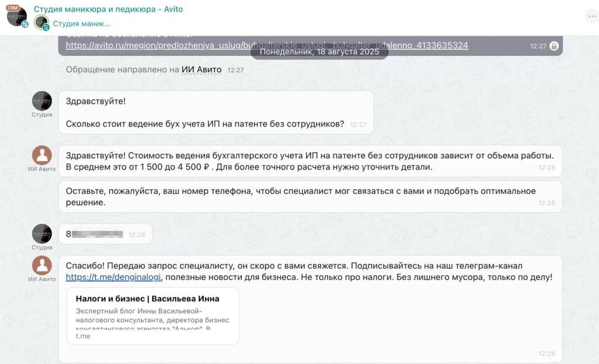Open the chat title 'Студия маникюра и педикюра - Avito'
The width and height of the screenshot is (599, 364).
click(108, 9)
